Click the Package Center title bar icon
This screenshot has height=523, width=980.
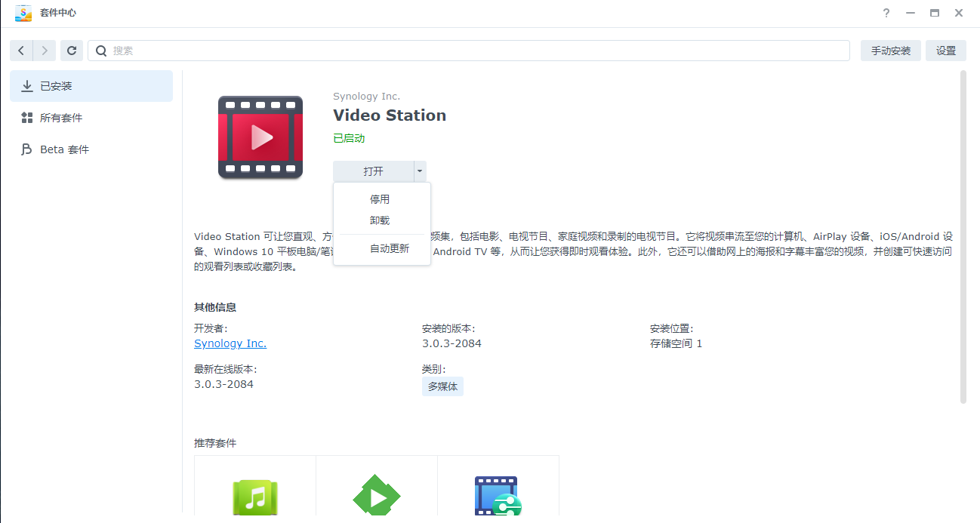click(23, 13)
